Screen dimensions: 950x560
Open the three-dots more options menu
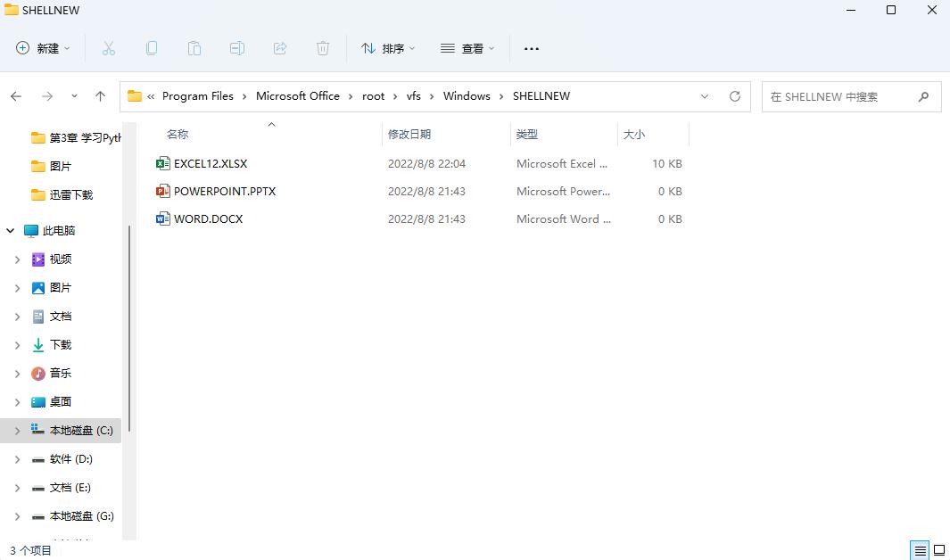532,48
